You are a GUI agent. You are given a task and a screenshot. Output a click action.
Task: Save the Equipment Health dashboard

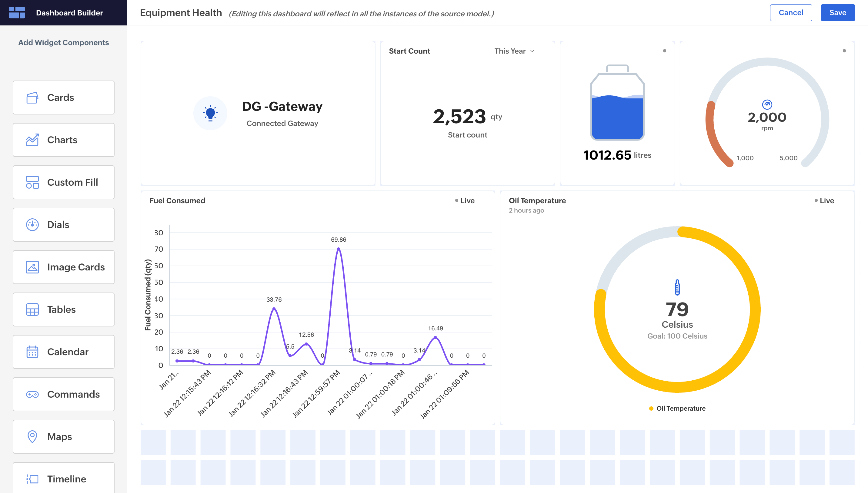[x=837, y=12]
